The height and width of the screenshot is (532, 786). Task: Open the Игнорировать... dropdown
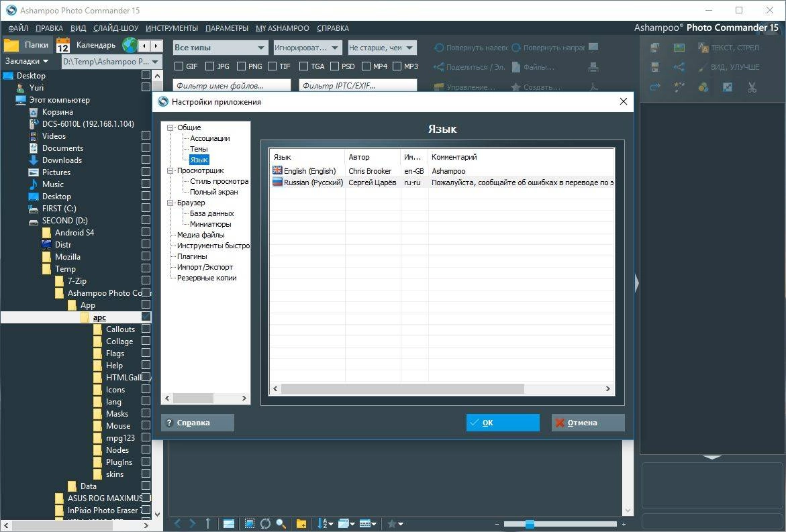[307, 48]
